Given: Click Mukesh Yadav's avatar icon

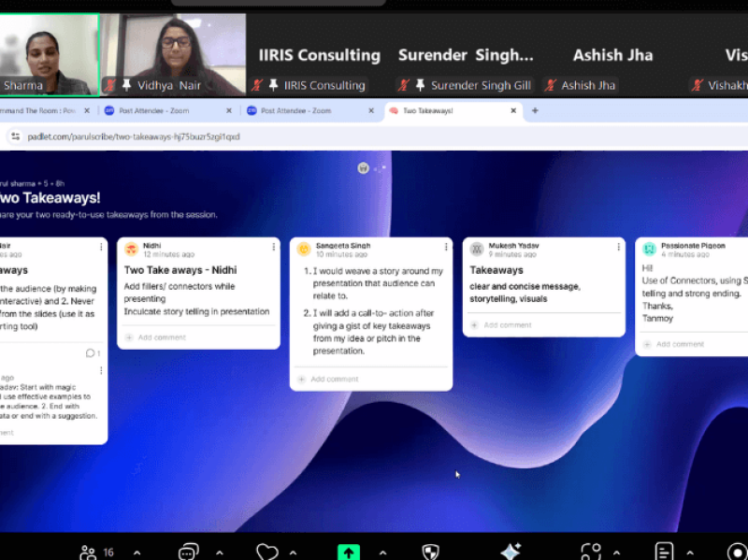Looking at the screenshot, I should click(477, 249).
